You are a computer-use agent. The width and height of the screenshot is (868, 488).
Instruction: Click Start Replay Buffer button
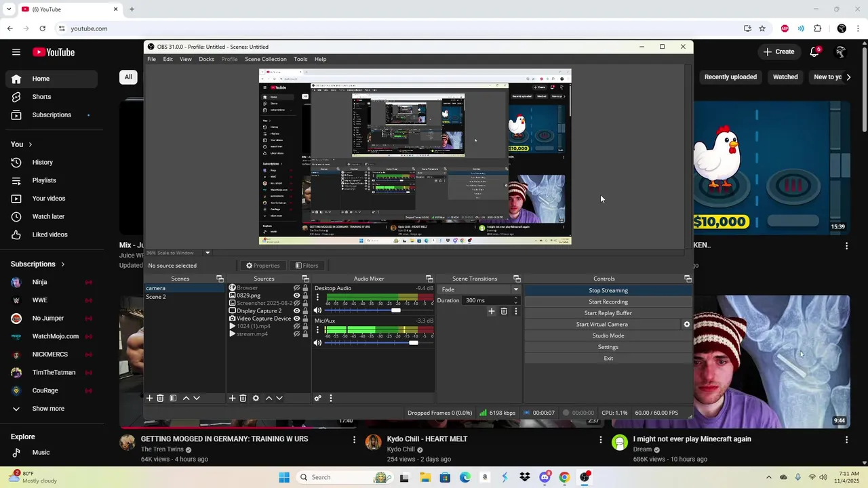tap(608, 313)
